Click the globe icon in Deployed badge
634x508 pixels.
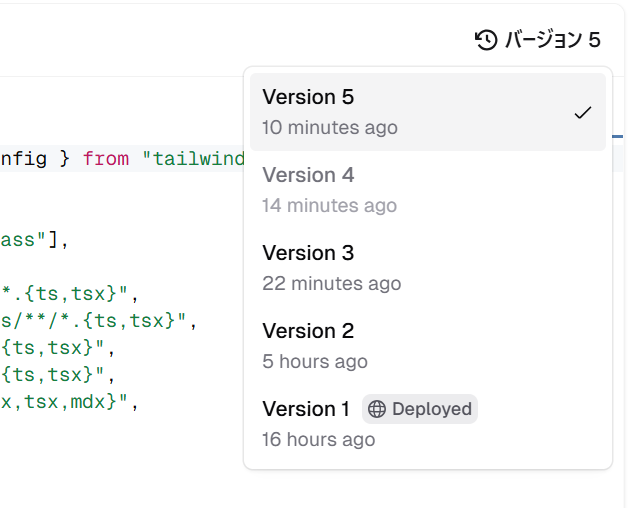click(376, 409)
